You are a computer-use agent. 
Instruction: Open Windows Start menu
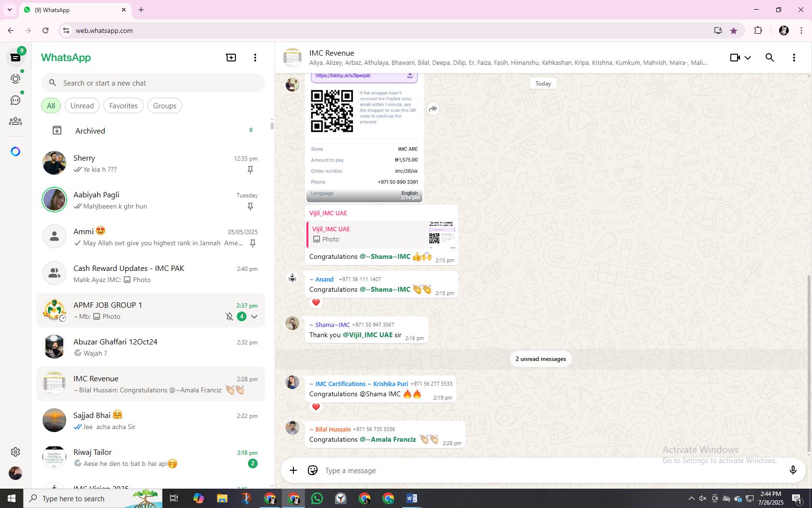[12, 498]
